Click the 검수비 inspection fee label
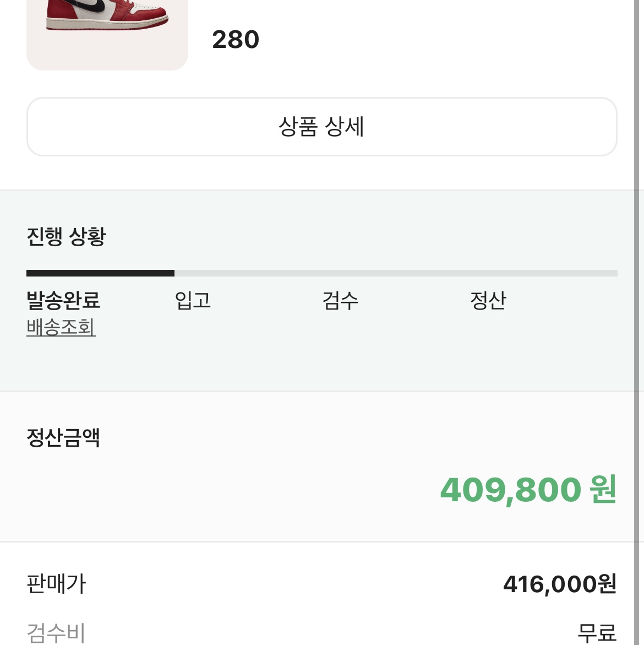The height and width of the screenshot is (645, 644). [x=56, y=633]
